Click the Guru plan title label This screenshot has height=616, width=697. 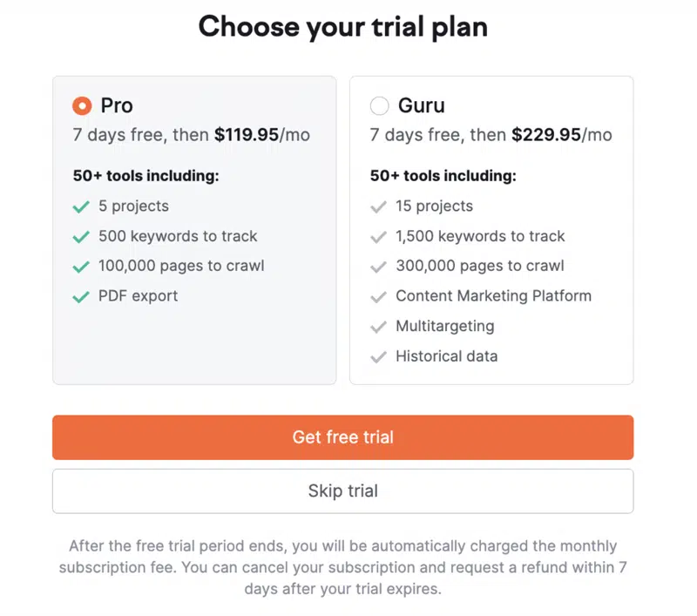(422, 105)
